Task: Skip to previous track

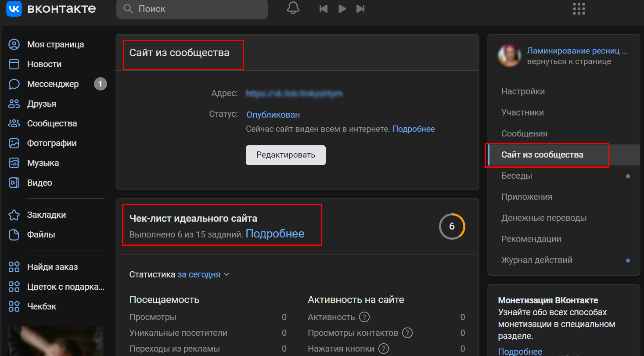Action: (324, 9)
